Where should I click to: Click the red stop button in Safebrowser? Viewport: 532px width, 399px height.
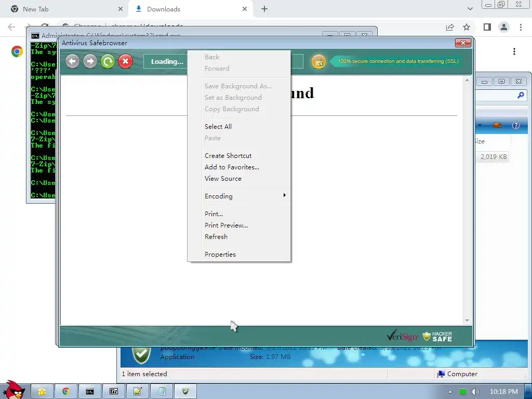click(x=126, y=61)
